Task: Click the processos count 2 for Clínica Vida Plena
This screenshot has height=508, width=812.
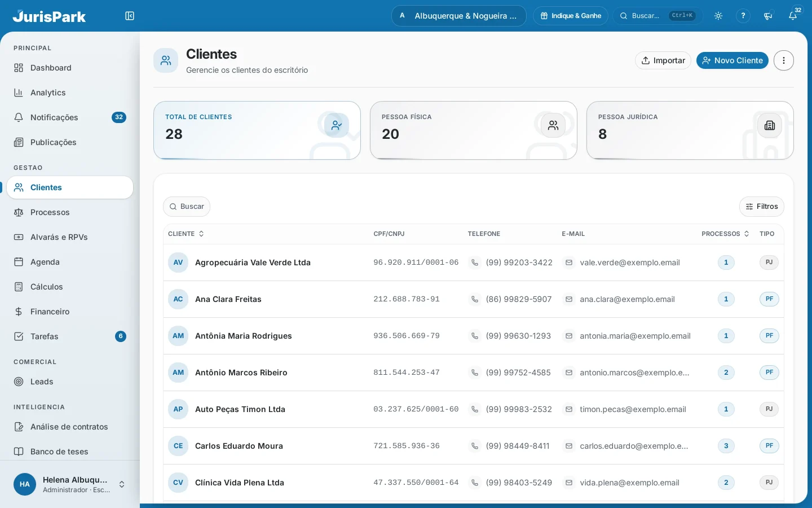Action: tap(726, 483)
